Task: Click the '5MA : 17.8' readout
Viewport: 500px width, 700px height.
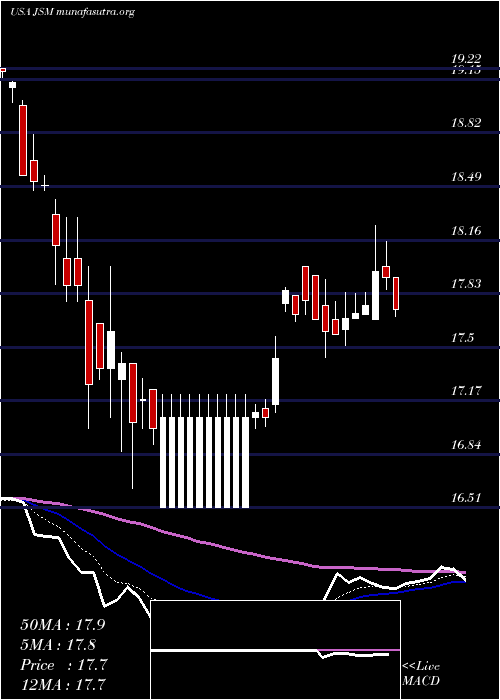Action: tap(58, 645)
